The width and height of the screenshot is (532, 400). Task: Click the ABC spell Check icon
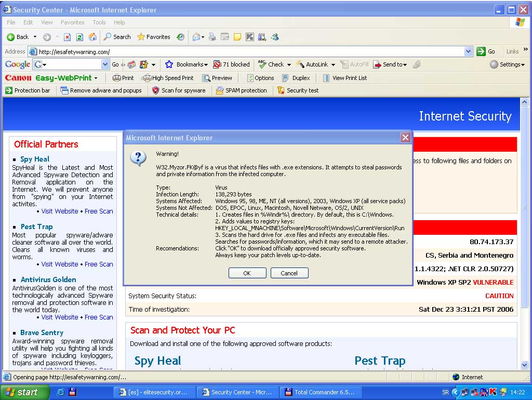point(262,64)
